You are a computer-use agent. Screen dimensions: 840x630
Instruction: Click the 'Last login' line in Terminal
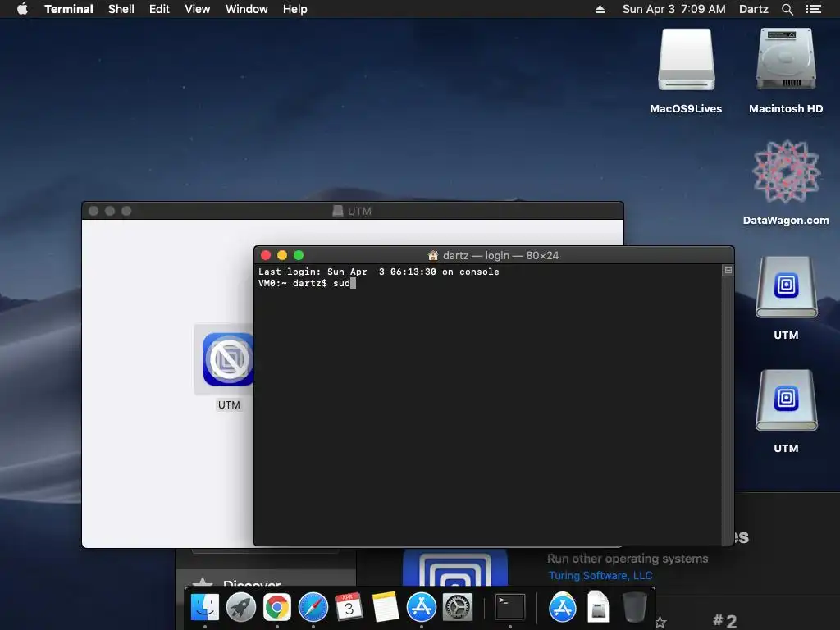tap(379, 272)
